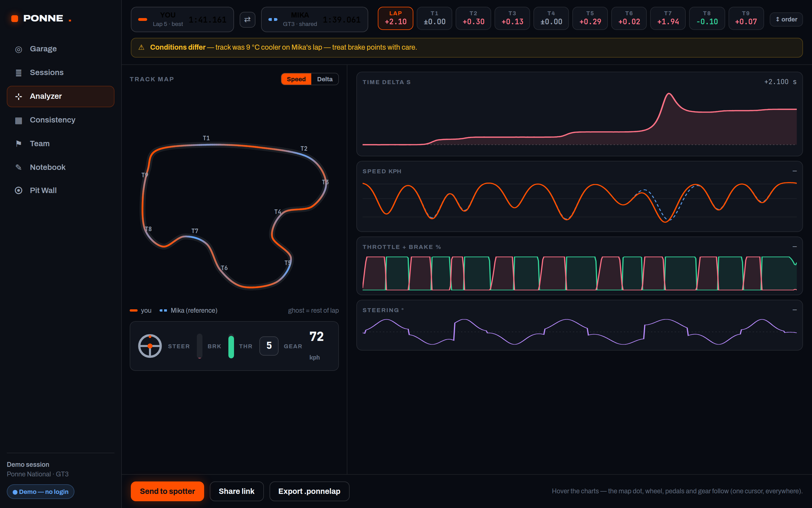Click the Demo — no login badge
Image resolution: width=812 pixels, height=508 pixels.
pos(41,492)
